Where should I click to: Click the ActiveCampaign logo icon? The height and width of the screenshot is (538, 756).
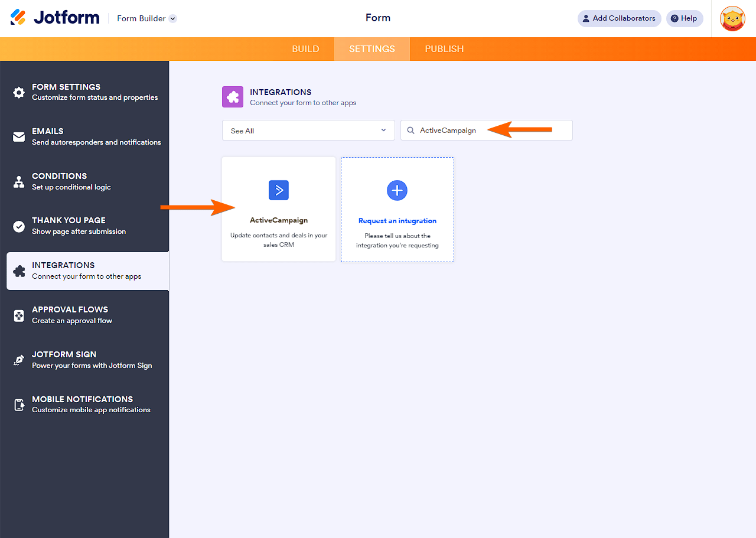click(279, 190)
